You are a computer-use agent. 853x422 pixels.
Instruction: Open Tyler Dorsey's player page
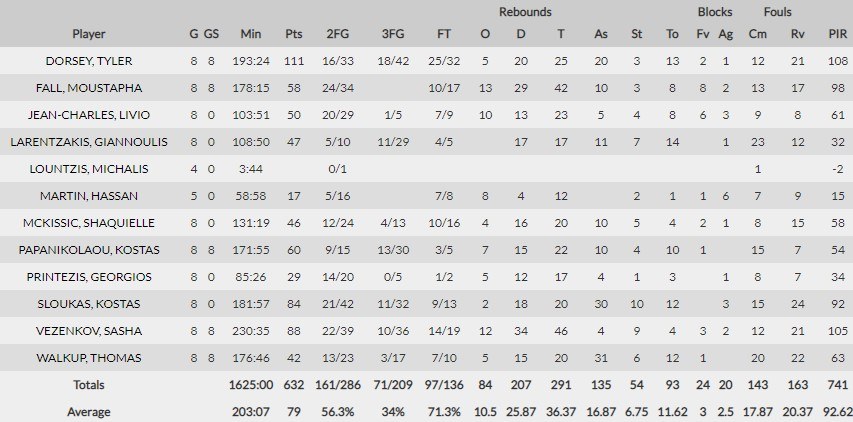pos(88,60)
